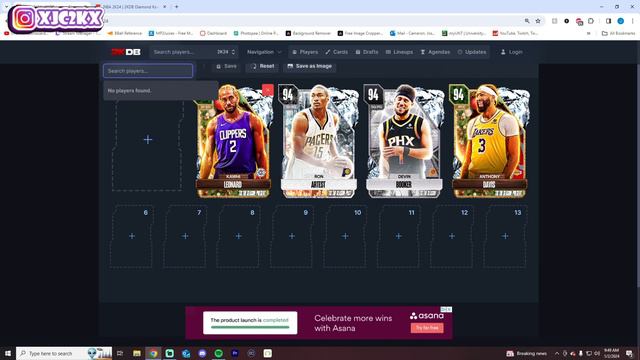Open Premiere Pro from the taskbar

pos(235,353)
